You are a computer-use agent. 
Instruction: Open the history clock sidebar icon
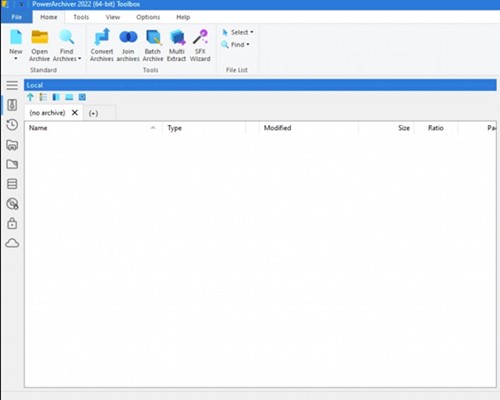(12, 125)
